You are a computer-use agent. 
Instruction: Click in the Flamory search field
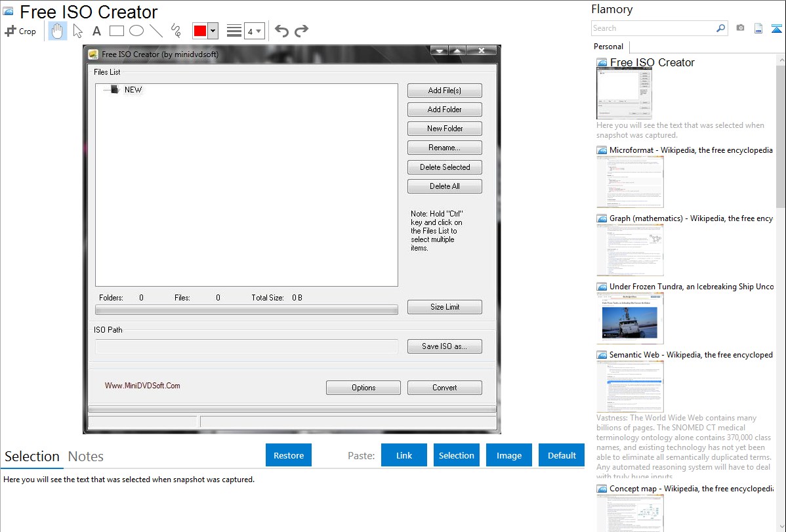(x=653, y=28)
